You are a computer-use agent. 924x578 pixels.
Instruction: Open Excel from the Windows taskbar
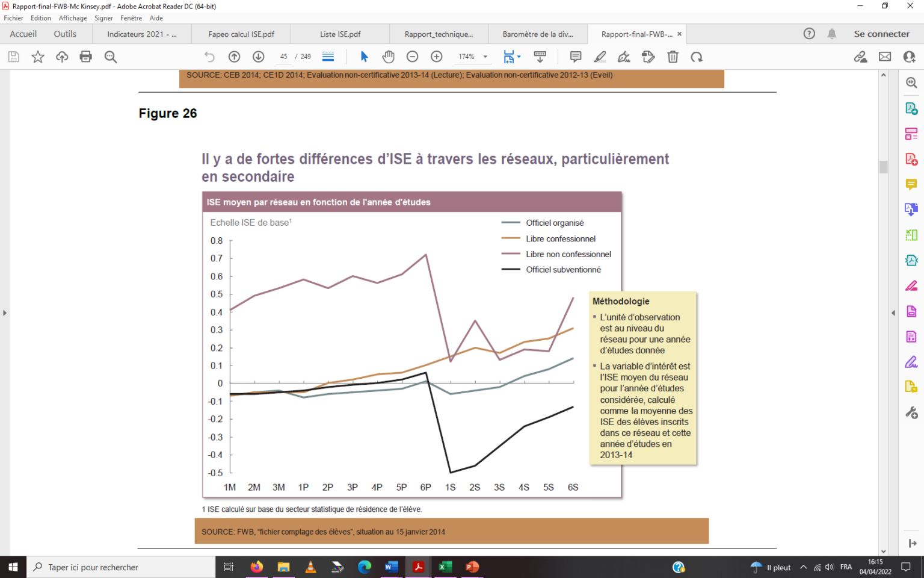(x=445, y=567)
